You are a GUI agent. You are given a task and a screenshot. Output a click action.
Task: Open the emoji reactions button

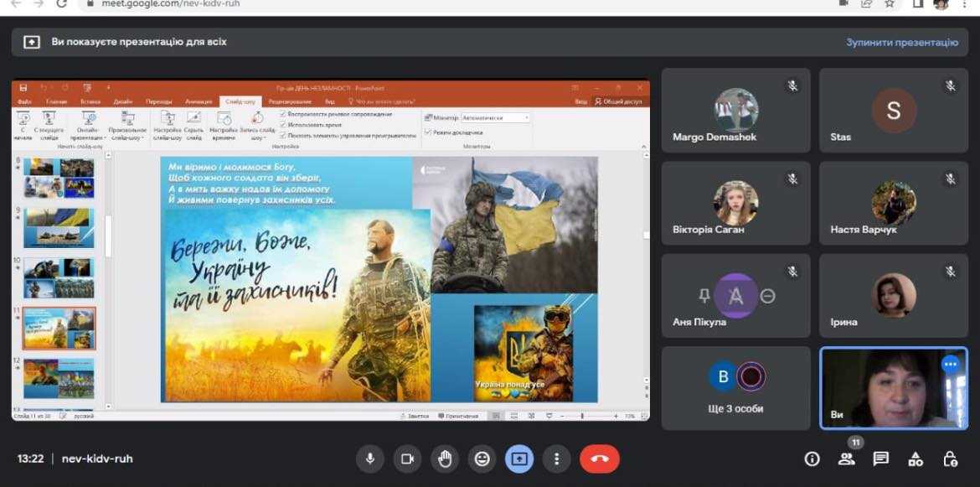click(x=482, y=459)
